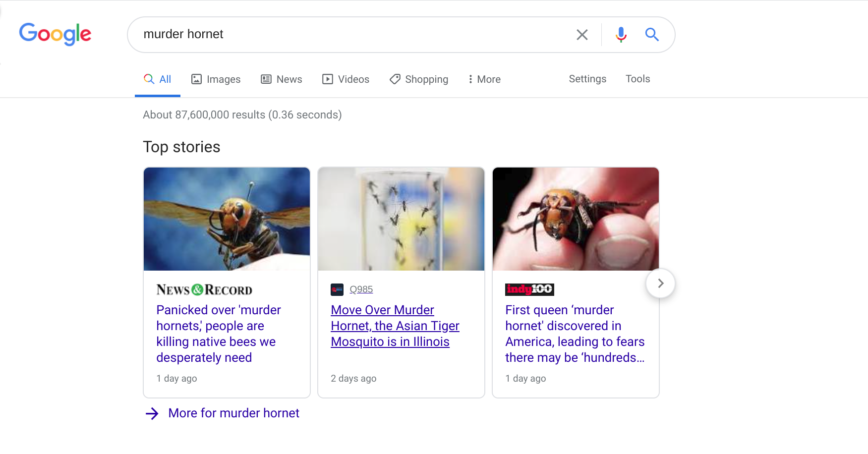Click the blue magnifier search icon

[x=652, y=35]
